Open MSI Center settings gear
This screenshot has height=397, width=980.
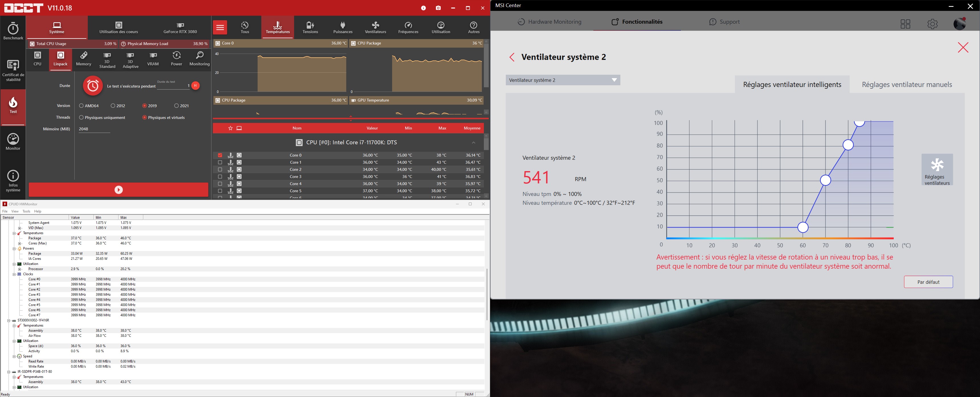click(x=932, y=24)
